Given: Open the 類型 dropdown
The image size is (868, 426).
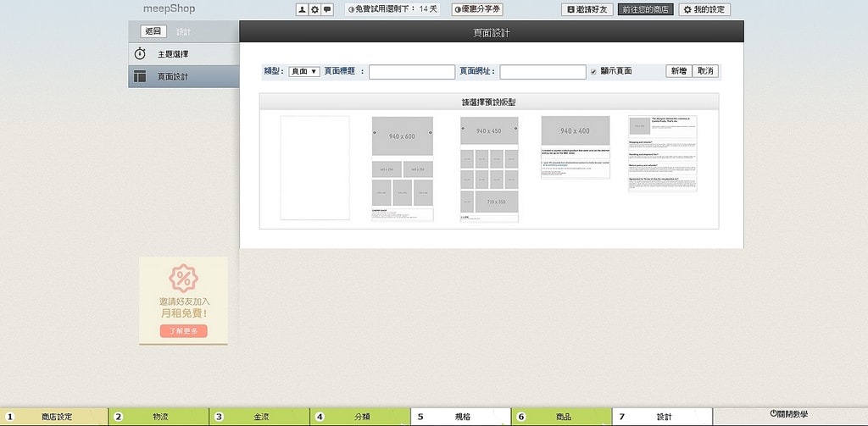Looking at the screenshot, I should pos(303,71).
